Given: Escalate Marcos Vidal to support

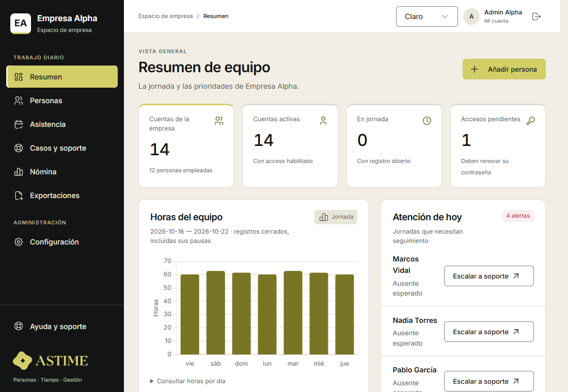Looking at the screenshot, I should (x=488, y=276).
